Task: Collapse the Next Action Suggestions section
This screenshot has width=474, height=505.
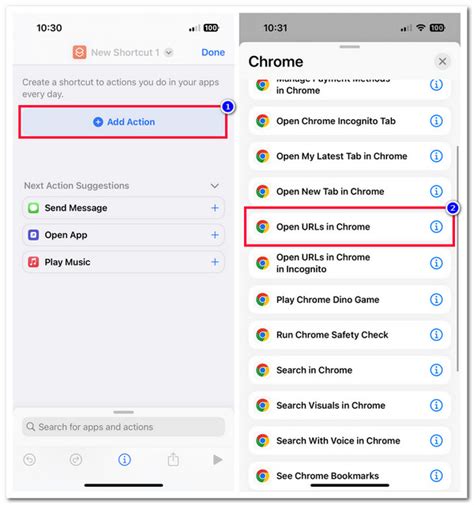Action: click(215, 186)
